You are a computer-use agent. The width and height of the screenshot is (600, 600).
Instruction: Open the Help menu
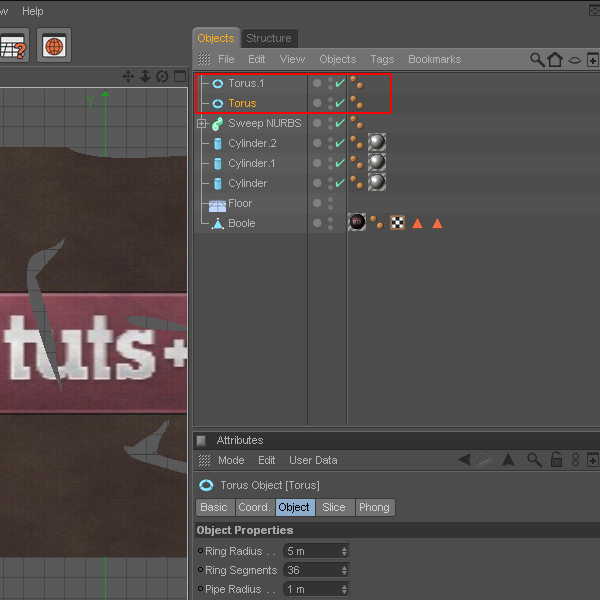33,11
